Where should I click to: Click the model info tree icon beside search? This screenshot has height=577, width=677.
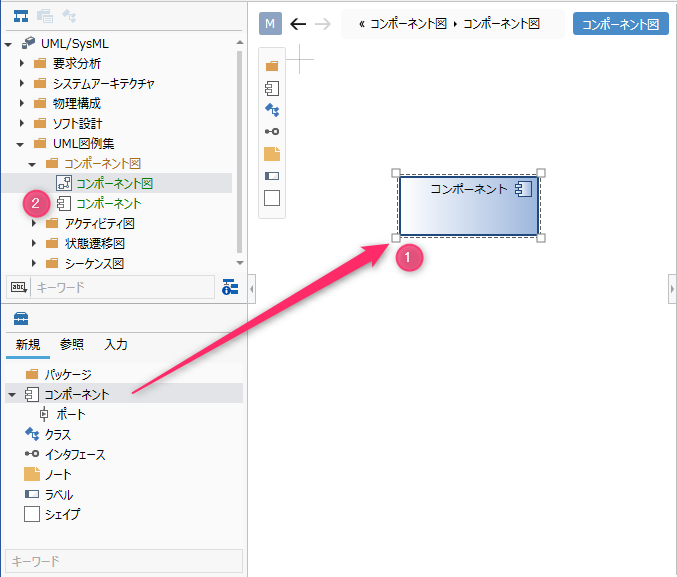coord(230,287)
